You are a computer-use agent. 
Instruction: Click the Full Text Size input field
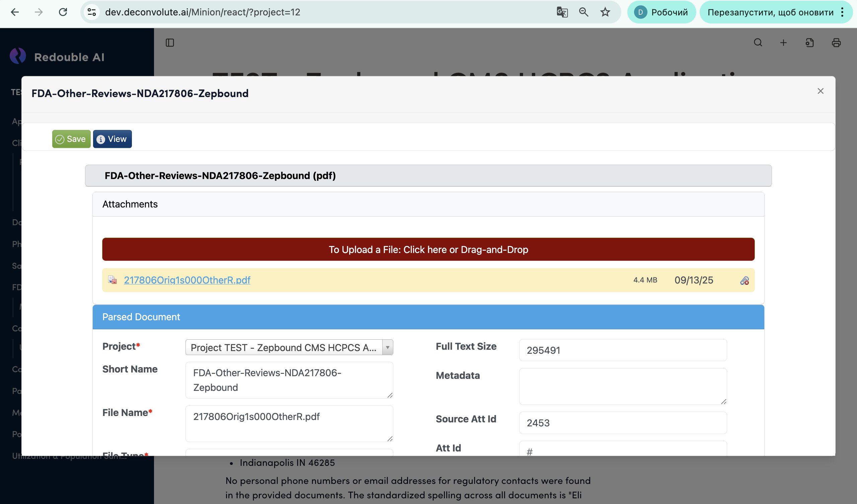pyautogui.click(x=622, y=350)
